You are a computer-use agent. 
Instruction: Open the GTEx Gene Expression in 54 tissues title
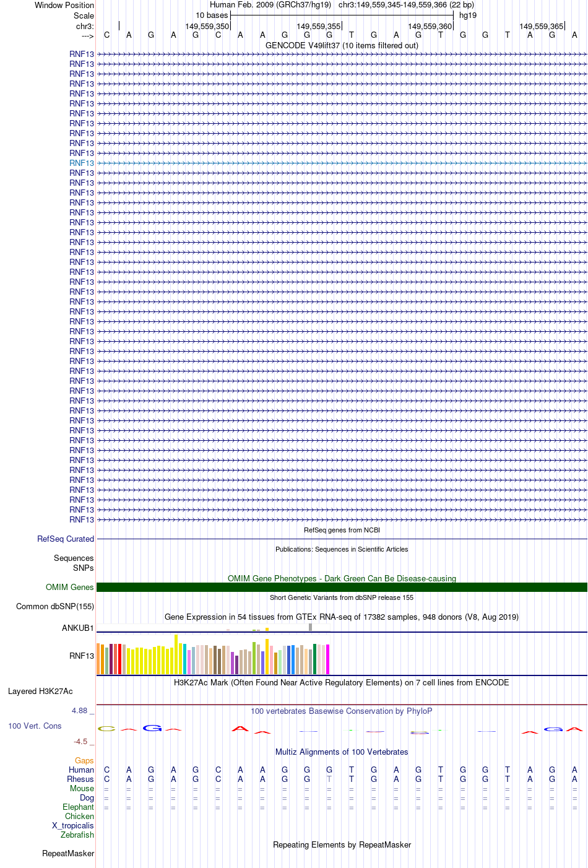click(x=342, y=617)
